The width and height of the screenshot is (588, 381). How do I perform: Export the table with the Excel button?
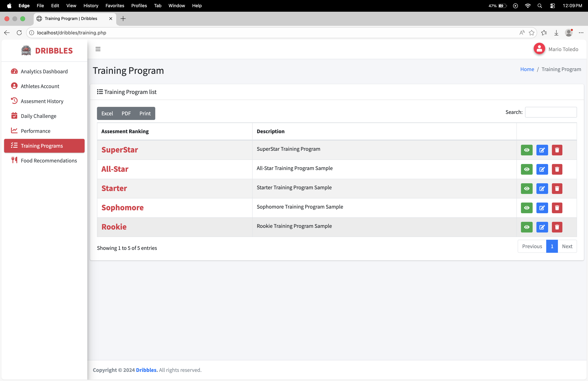[107, 113]
